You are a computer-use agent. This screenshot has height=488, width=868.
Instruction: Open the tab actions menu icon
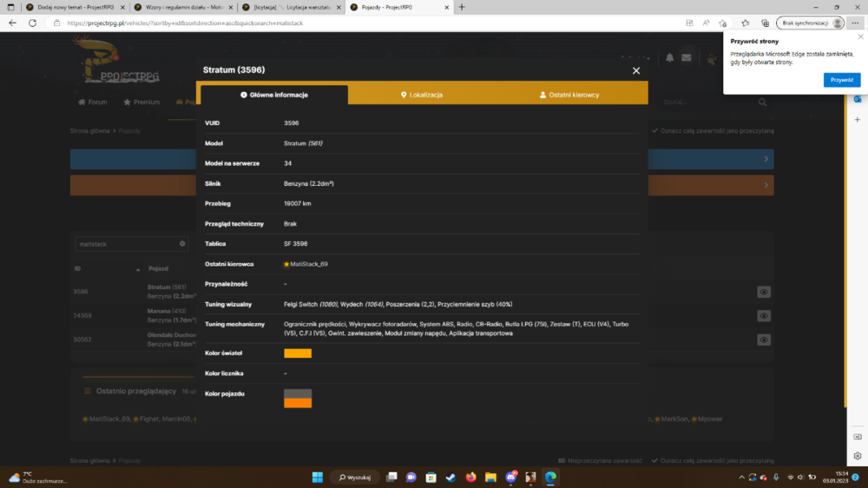[10, 7]
